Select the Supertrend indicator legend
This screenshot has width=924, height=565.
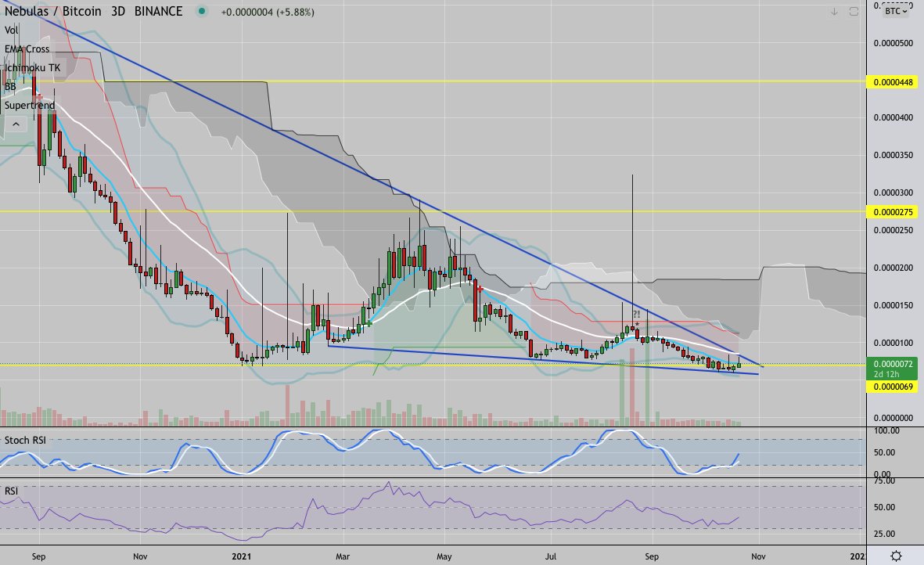point(30,106)
